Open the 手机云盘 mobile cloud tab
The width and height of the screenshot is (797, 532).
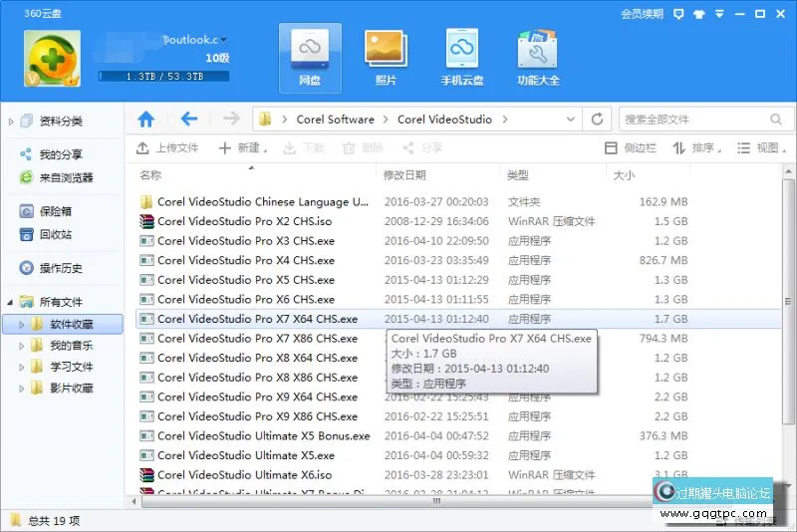[x=461, y=58]
